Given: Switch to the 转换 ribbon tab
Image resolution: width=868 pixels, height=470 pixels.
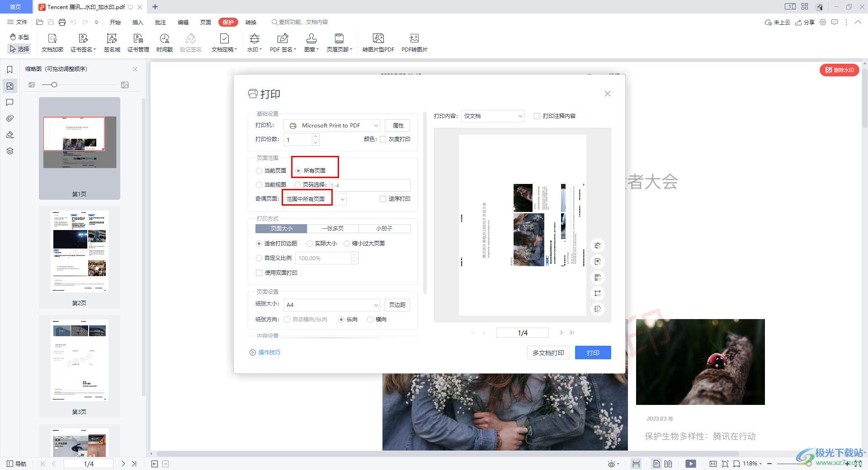Looking at the screenshot, I should pyautogui.click(x=251, y=22).
